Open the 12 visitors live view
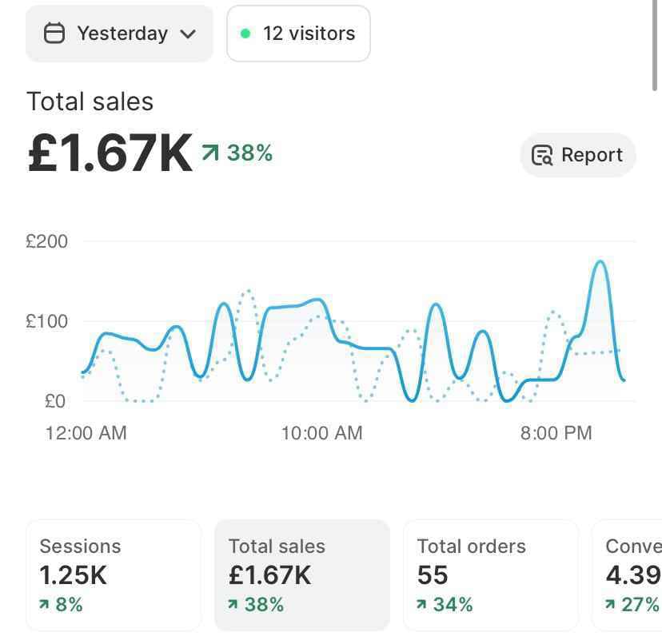 pos(298,34)
